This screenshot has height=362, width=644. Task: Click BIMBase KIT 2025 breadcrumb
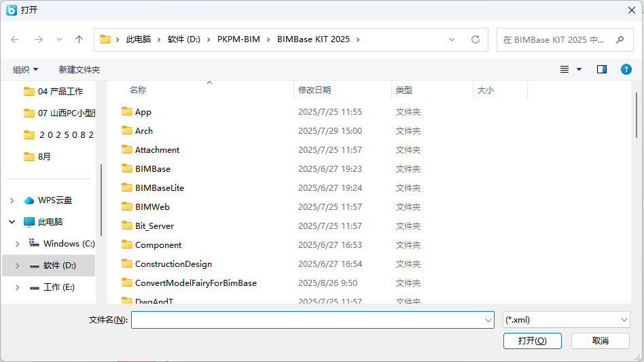(x=313, y=39)
